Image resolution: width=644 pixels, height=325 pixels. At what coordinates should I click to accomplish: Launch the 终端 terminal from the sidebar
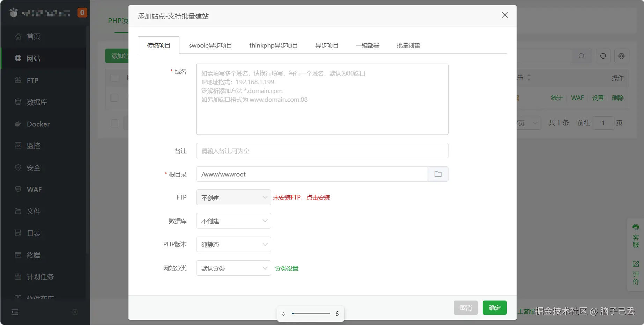33,255
